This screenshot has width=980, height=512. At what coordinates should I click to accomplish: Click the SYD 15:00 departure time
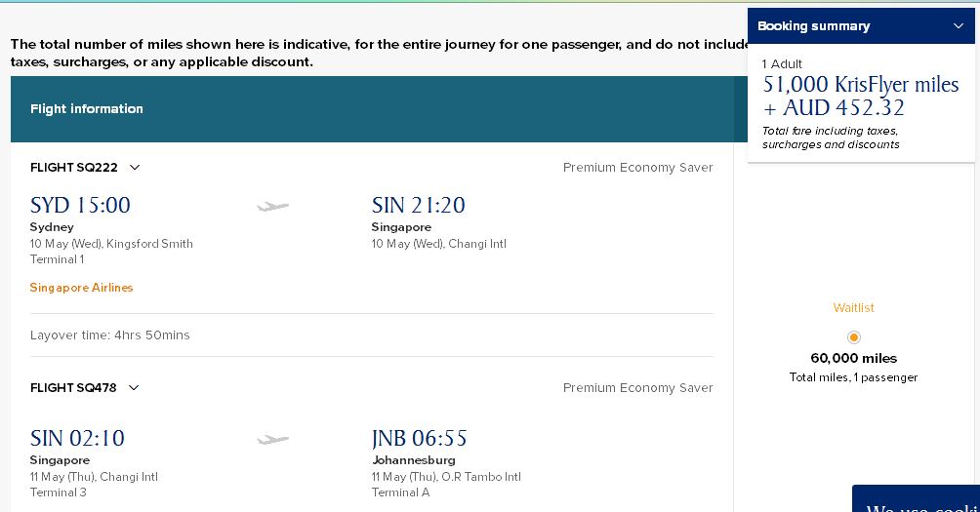[x=80, y=205]
